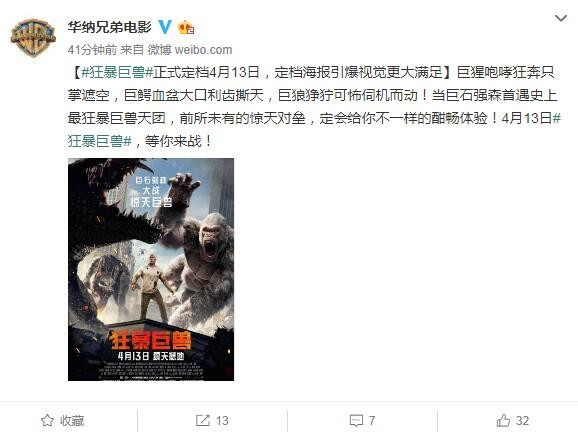This screenshot has width=578, height=434.
Task: Follow the 微博 weibo.com source link
Action: tap(190, 50)
